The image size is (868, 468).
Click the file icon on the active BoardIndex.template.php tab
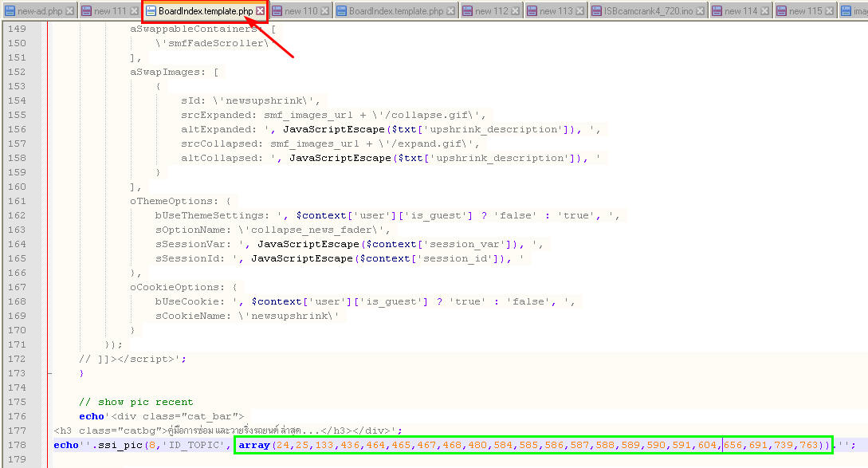tap(151, 11)
